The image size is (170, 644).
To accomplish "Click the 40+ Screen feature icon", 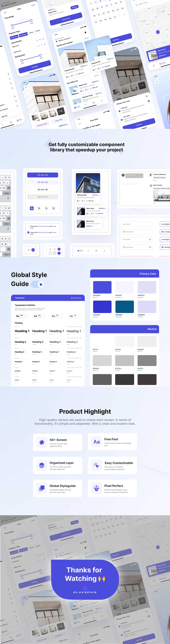I will click(42, 442).
